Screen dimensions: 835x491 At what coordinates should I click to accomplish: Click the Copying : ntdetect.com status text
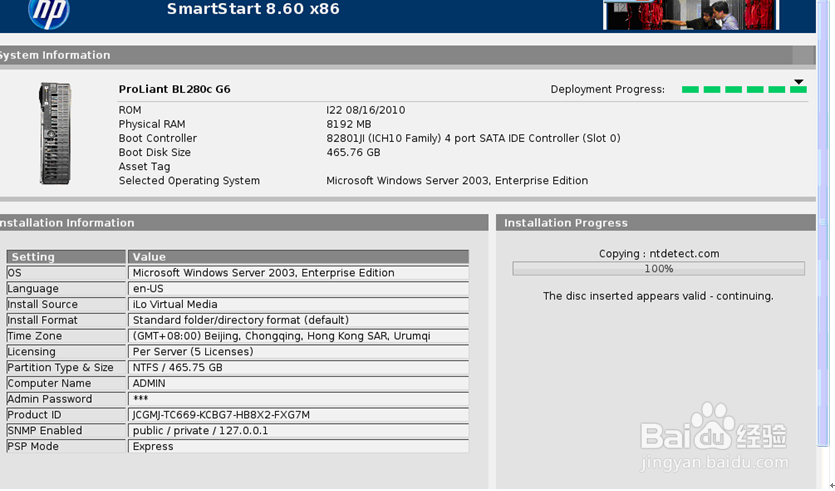click(659, 253)
